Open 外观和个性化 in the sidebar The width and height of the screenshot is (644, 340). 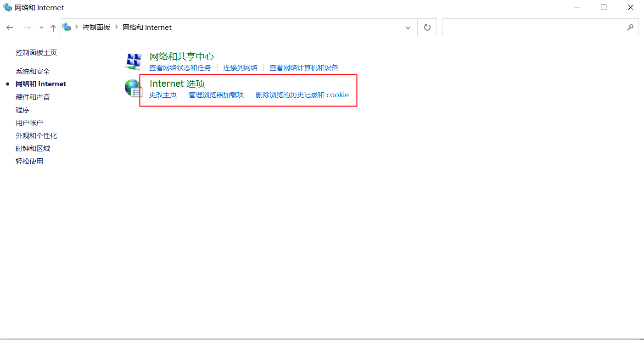(36, 136)
